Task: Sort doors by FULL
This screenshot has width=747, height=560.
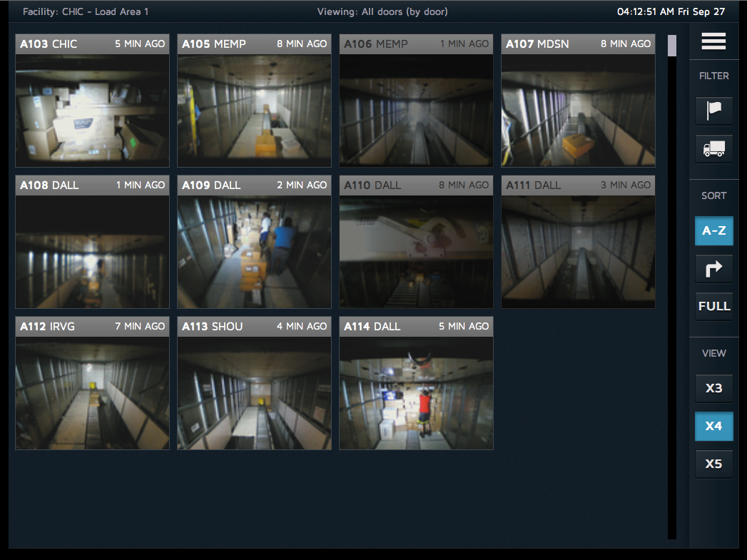Action: click(x=713, y=306)
